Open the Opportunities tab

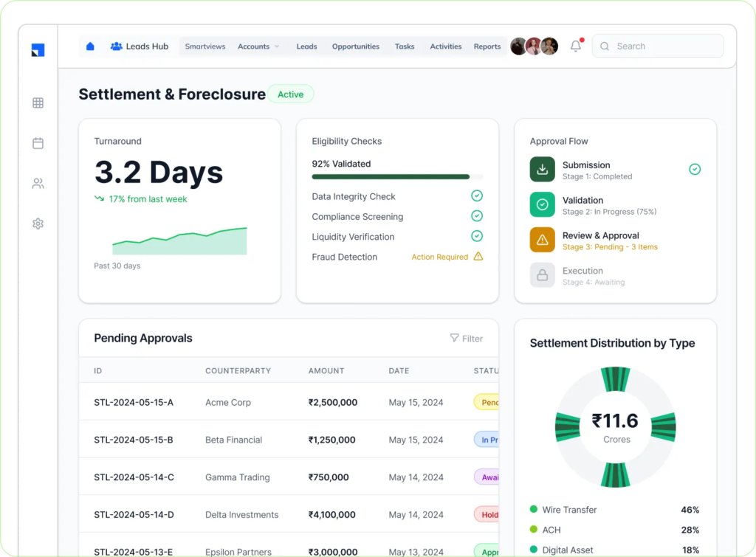pyautogui.click(x=356, y=46)
